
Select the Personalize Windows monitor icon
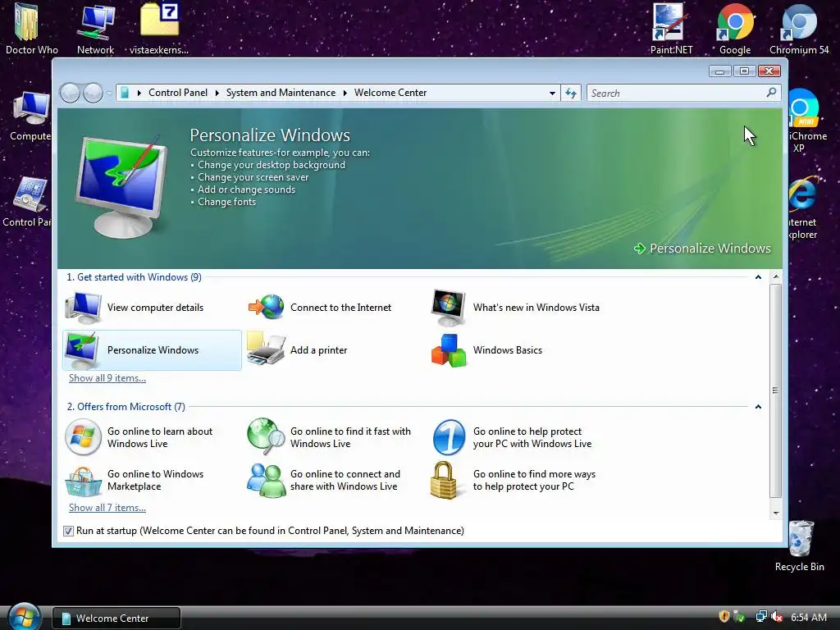(81, 350)
